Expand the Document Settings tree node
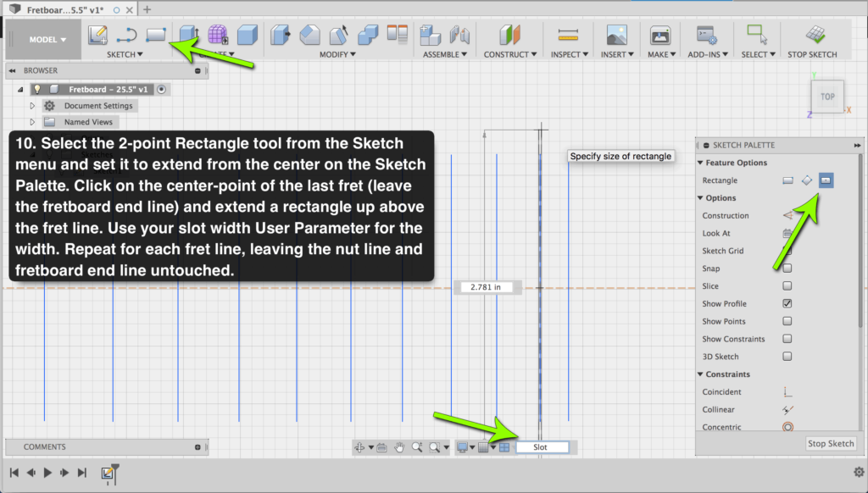The width and height of the screenshot is (868, 493). point(33,106)
